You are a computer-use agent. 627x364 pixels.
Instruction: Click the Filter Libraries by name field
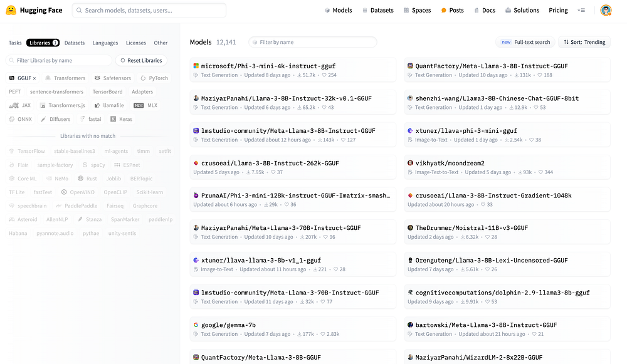coord(59,60)
